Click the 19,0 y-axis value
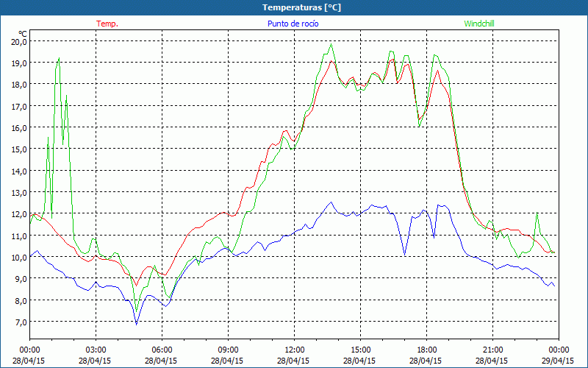This screenshot has width=588, height=368. (x=19, y=63)
